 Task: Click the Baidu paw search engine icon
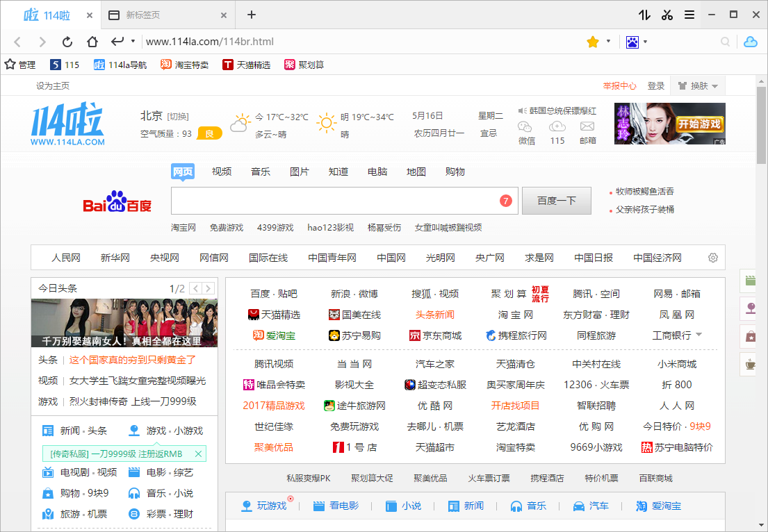point(632,42)
